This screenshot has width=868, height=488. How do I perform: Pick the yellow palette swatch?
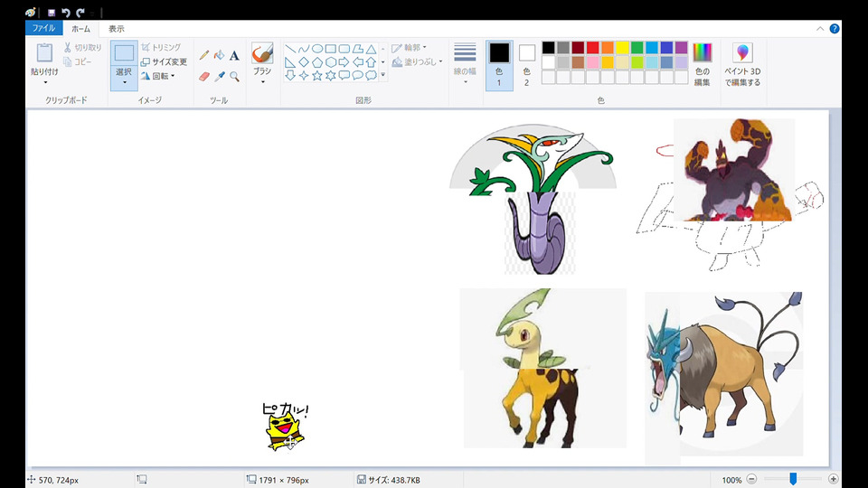pos(622,48)
